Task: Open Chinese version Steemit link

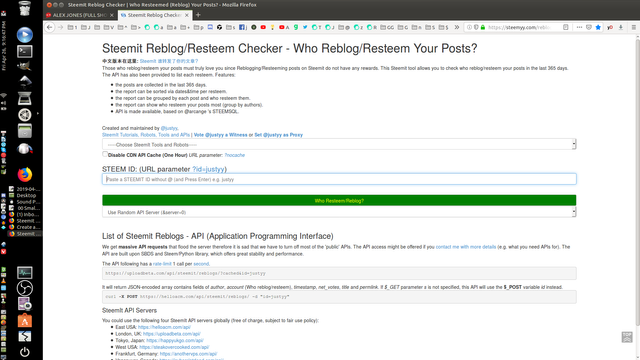Action: (x=169, y=61)
